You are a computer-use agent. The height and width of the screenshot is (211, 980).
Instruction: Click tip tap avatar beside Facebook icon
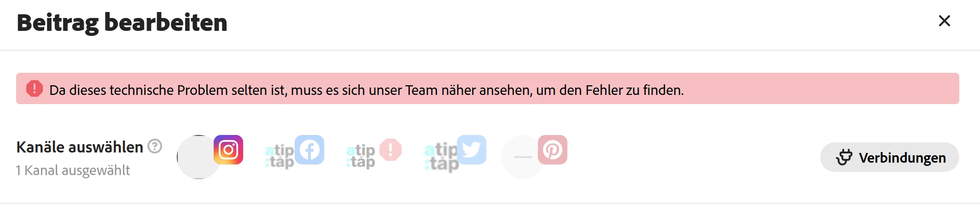tap(280, 157)
